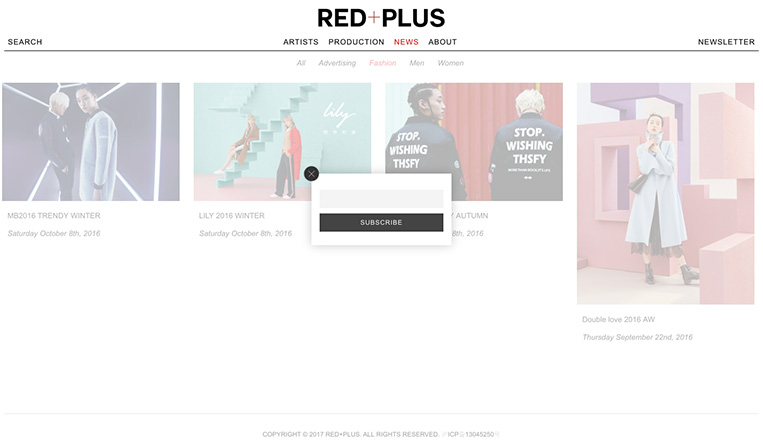This screenshot has width=763, height=445.
Task: Open the Stop Wishing jackets image
Action: (474, 142)
